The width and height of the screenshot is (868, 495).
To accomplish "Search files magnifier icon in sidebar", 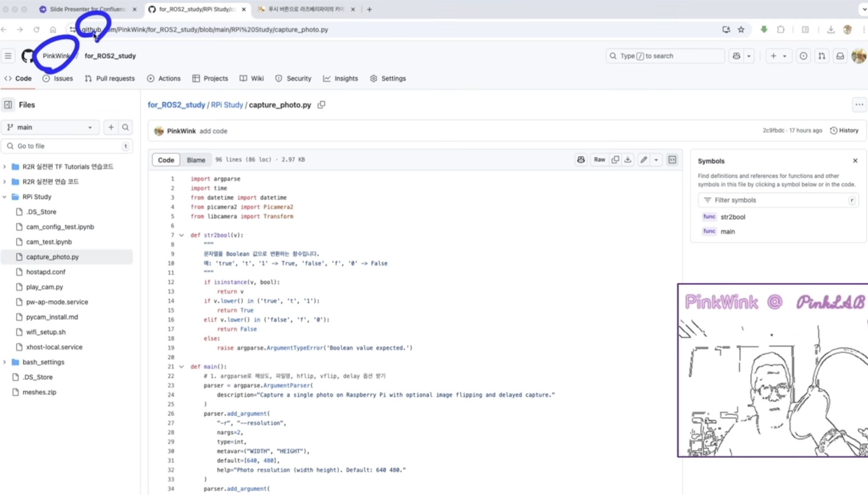I will (x=125, y=127).
